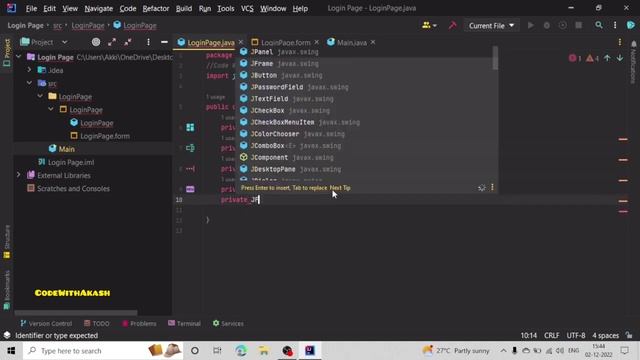Screen dimensions: 640x360
Task: Run the Current File configuration
Action: tap(531, 25)
